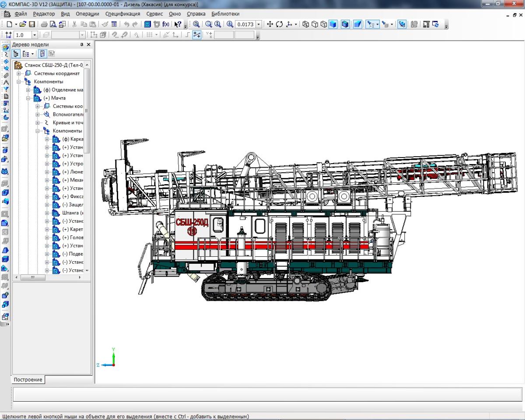The width and height of the screenshot is (525, 420).
Task: Open the zoom scale 0.0173 dropdown
Action: click(x=259, y=24)
